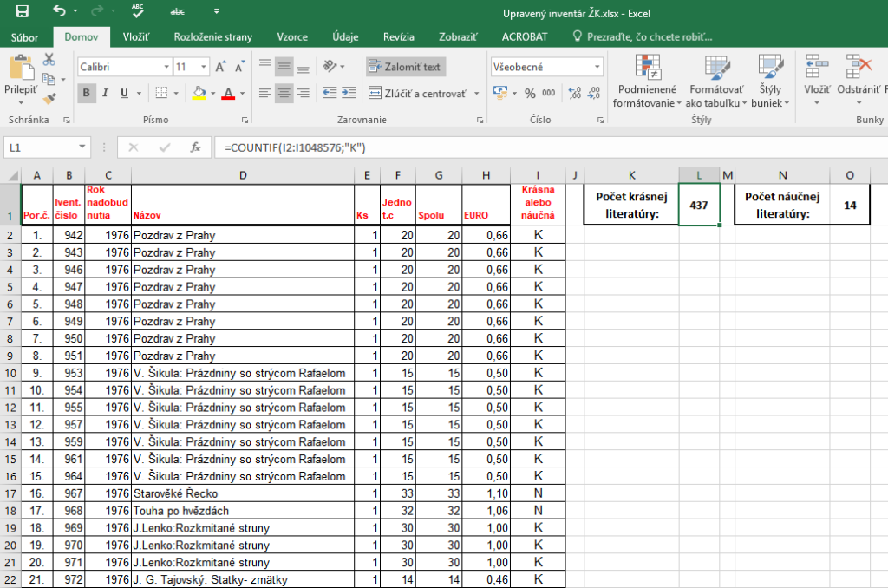The width and height of the screenshot is (888, 588).
Task: Click the yellow fill color button
Action: 199,94
